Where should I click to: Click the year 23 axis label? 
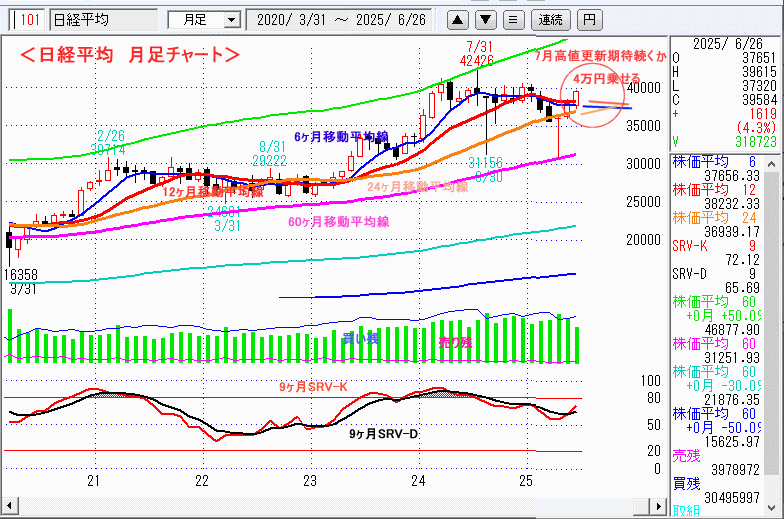click(x=310, y=481)
